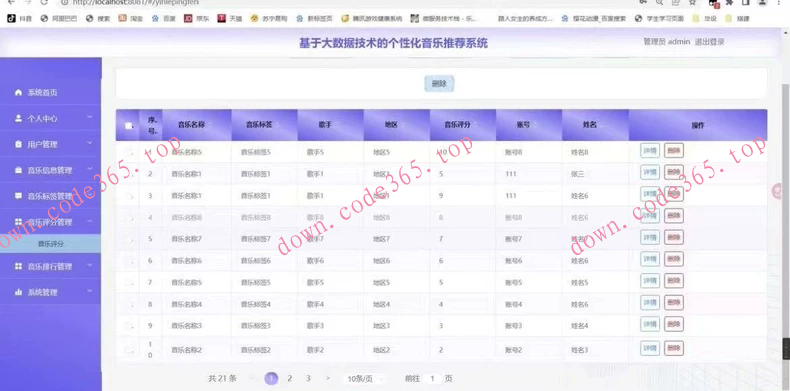790x391 pixels.
Task: Click the 个人中心 person icon
Action: 19,118
